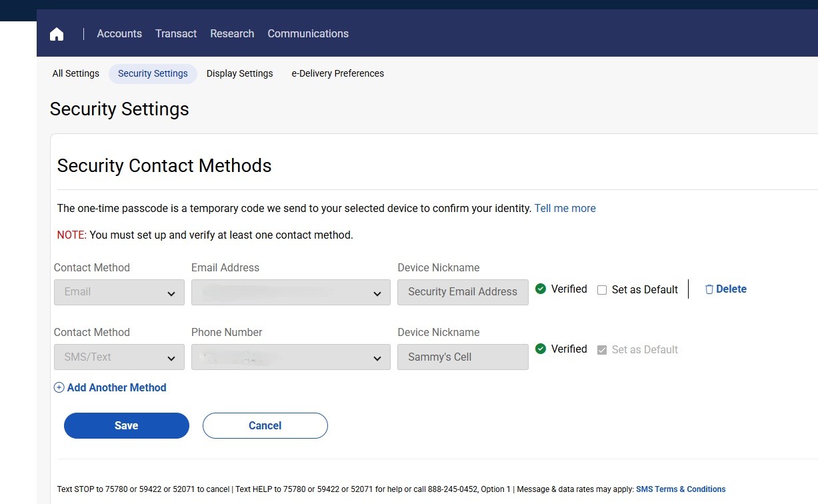Click the green Verified badge on the email row

[x=540, y=289]
